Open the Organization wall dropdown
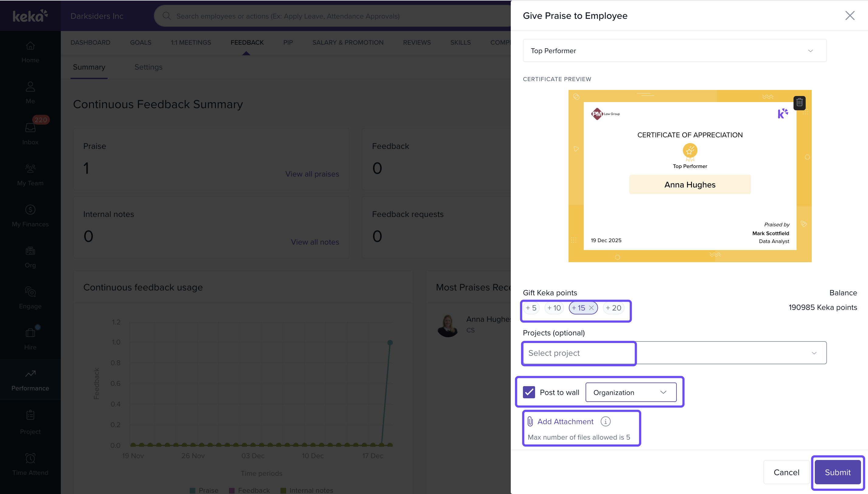The height and width of the screenshot is (494, 868). click(631, 392)
